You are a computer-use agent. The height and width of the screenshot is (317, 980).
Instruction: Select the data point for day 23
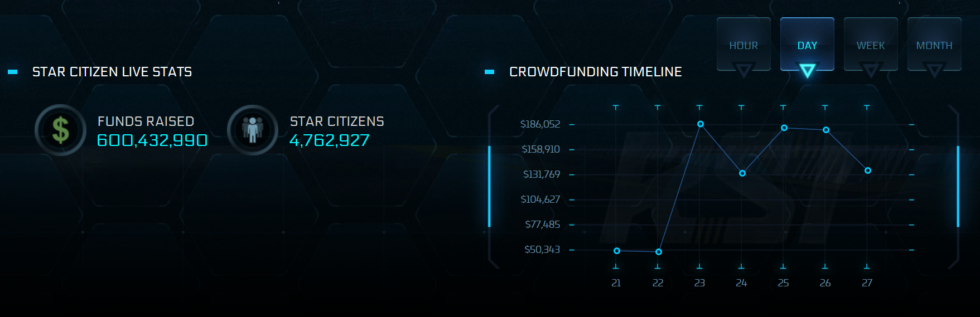click(x=701, y=124)
